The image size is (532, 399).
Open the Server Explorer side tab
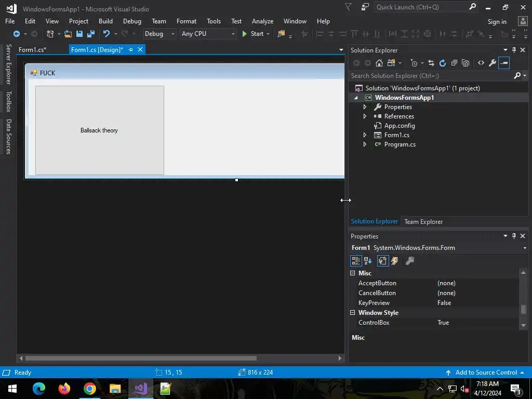click(8, 64)
